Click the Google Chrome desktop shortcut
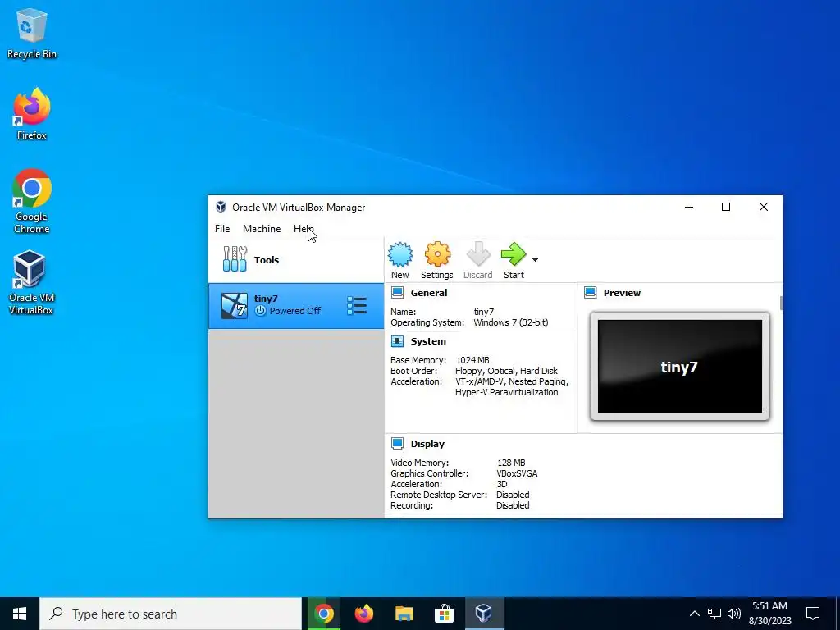This screenshot has height=630, width=840. point(32,201)
